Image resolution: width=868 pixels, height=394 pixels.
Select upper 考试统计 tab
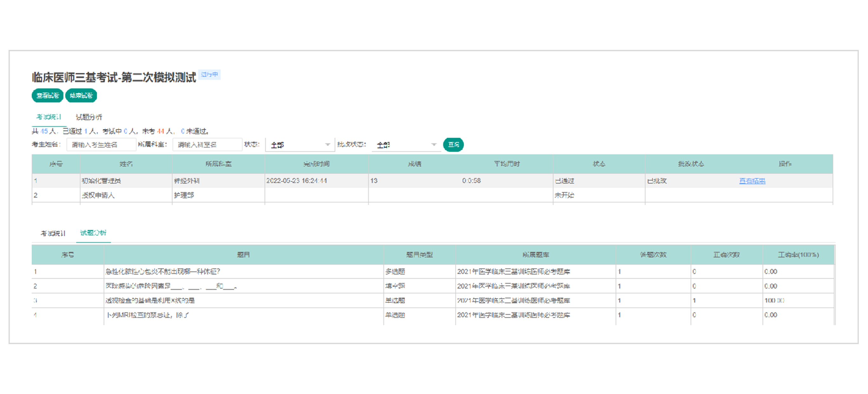(49, 117)
